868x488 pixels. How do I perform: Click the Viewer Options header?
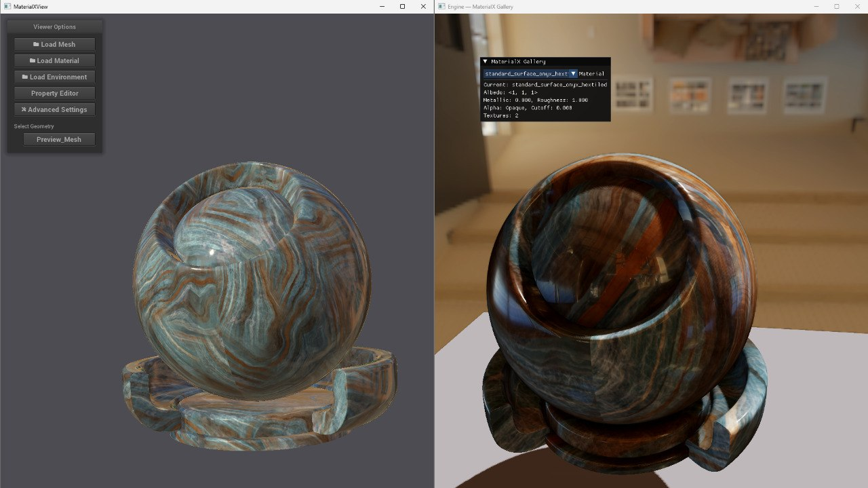click(54, 27)
